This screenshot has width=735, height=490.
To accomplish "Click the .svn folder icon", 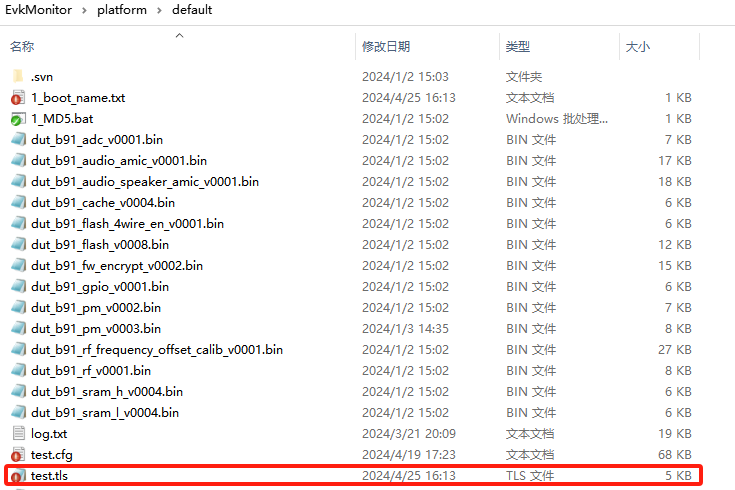I will pyautogui.click(x=18, y=77).
